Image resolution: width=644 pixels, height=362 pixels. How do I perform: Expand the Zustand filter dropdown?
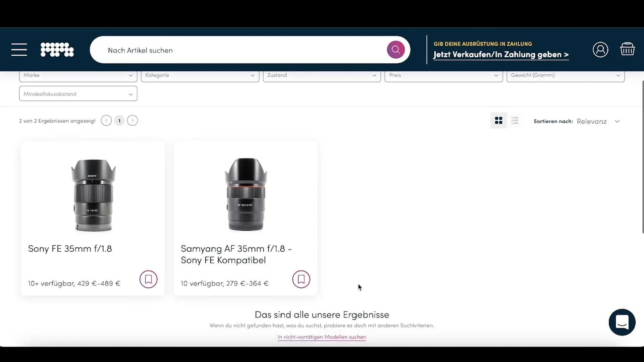pos(322,76)
